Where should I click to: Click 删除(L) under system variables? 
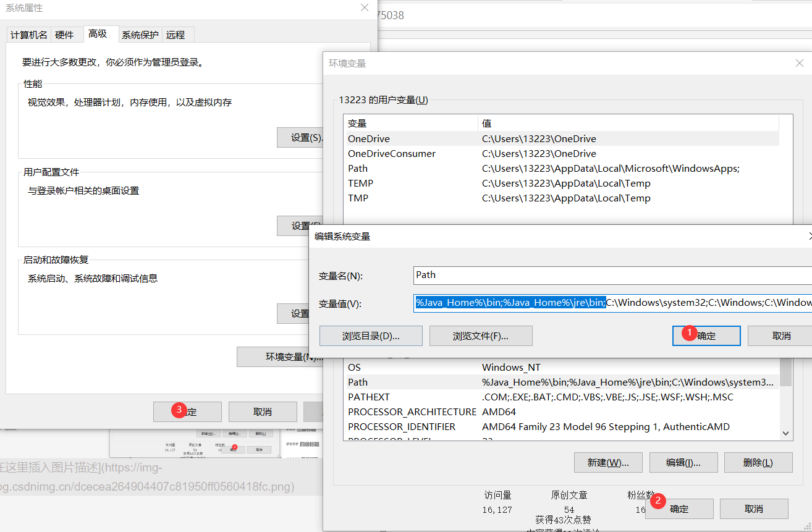click(x=758, y=462)
